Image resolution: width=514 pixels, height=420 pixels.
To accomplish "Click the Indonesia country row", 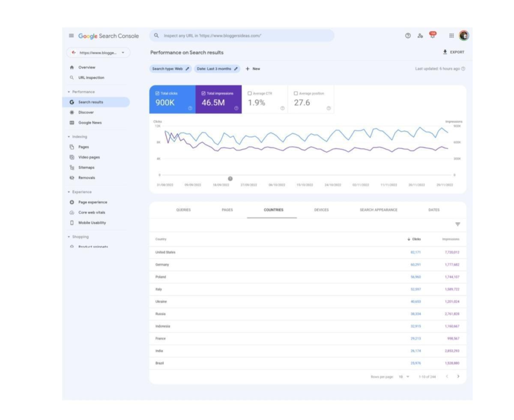I will (x=308, y=326).
